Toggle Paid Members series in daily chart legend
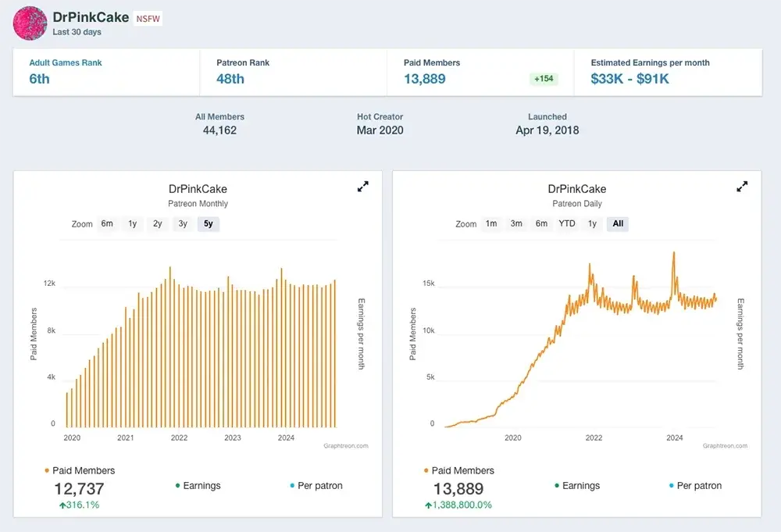Screen dimensions: 781x532 [458, 470]
